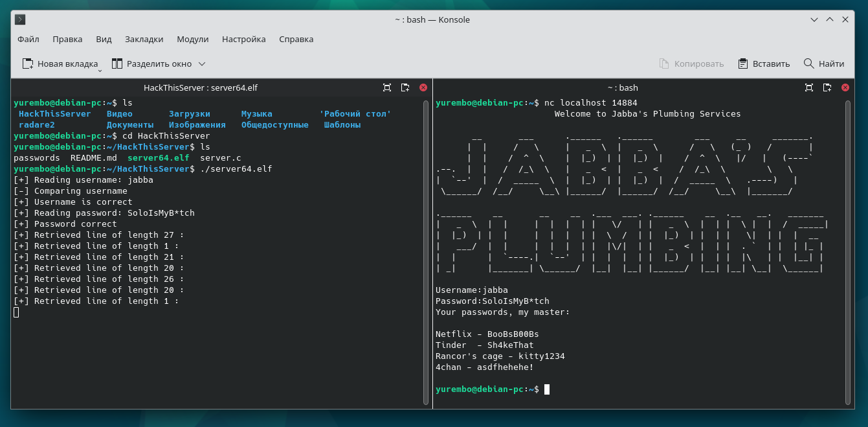This screenshot has height=427, width=868.
Task: Click 'Retrieved line of length 21' line
Action: 99,257
